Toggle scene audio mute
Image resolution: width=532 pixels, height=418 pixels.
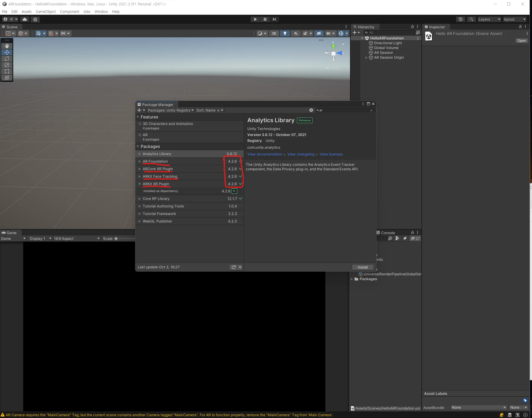tap(296, 33)
